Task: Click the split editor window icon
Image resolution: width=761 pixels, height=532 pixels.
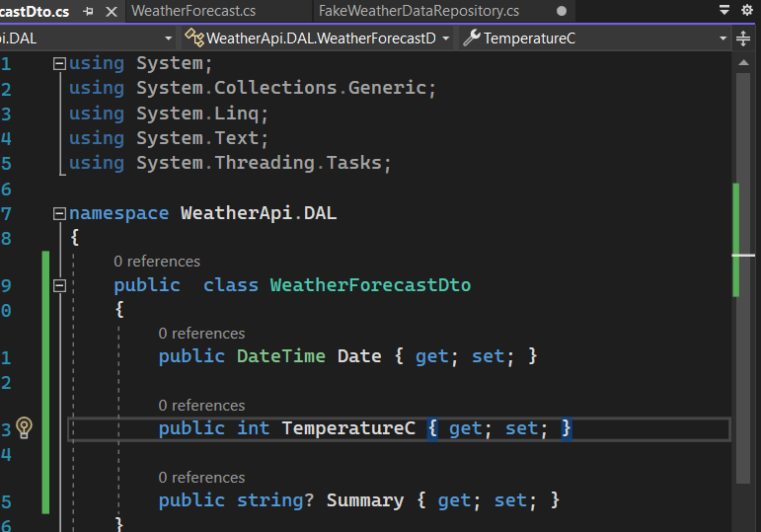Action: (x=743, y=38)
